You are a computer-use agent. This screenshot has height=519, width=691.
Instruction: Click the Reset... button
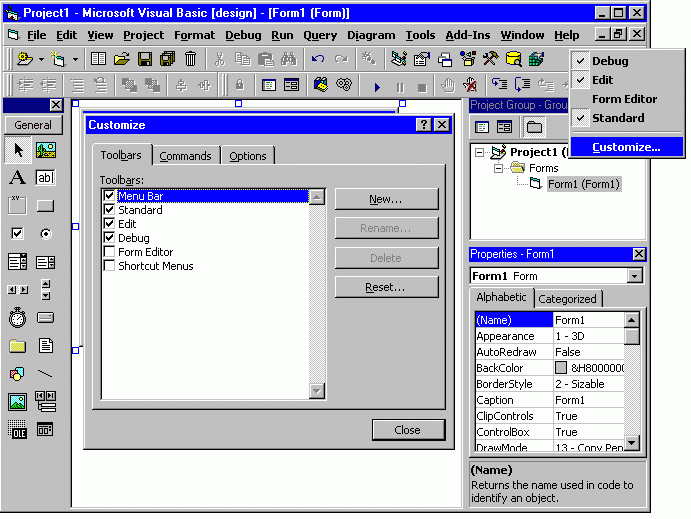pyautogui.click(x=386, y=287)
